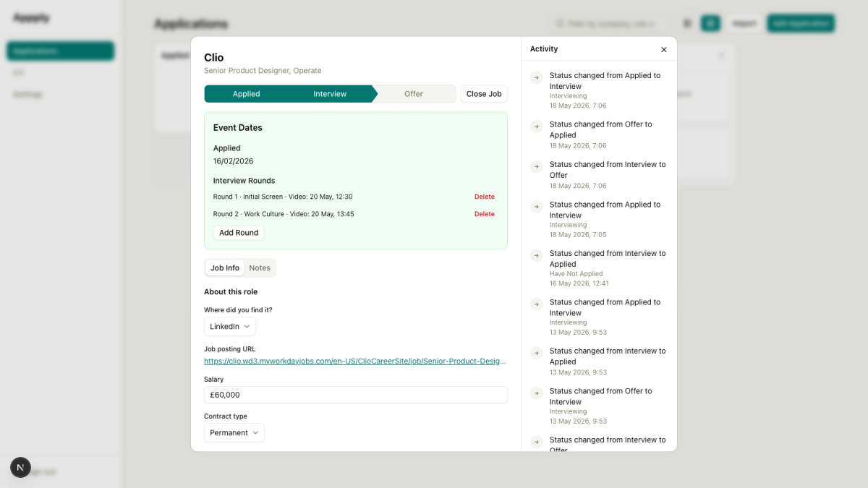The image size is (868, 488).
Task: Click the Round 2 Work Culture row text
Action: point(284,214)
